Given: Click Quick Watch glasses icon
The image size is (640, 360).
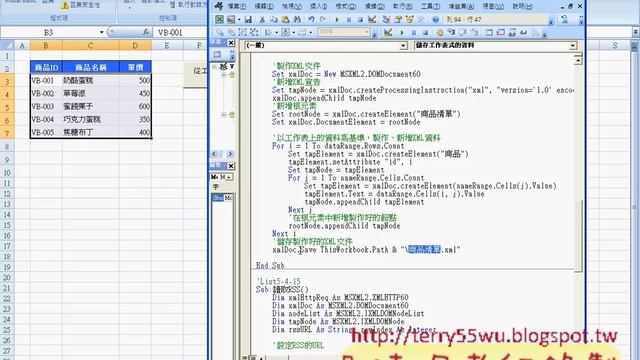Looking at the screenshot, I should click(524, 32).
